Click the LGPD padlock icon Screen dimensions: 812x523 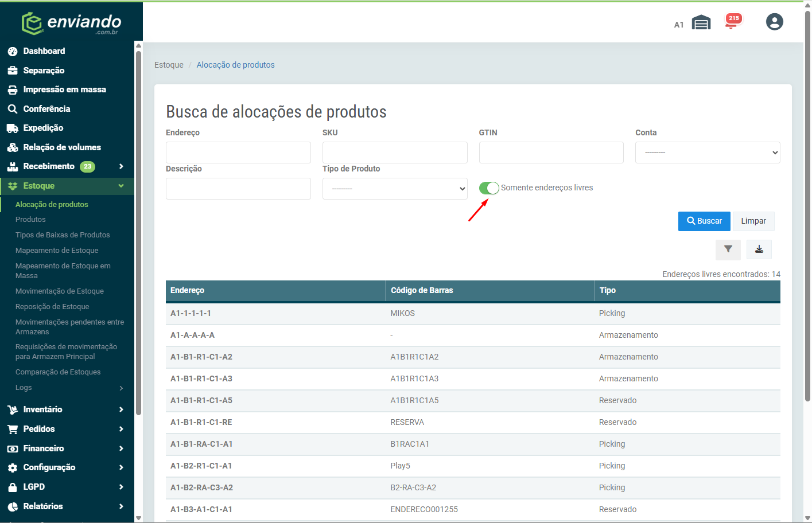pos(13,487)
